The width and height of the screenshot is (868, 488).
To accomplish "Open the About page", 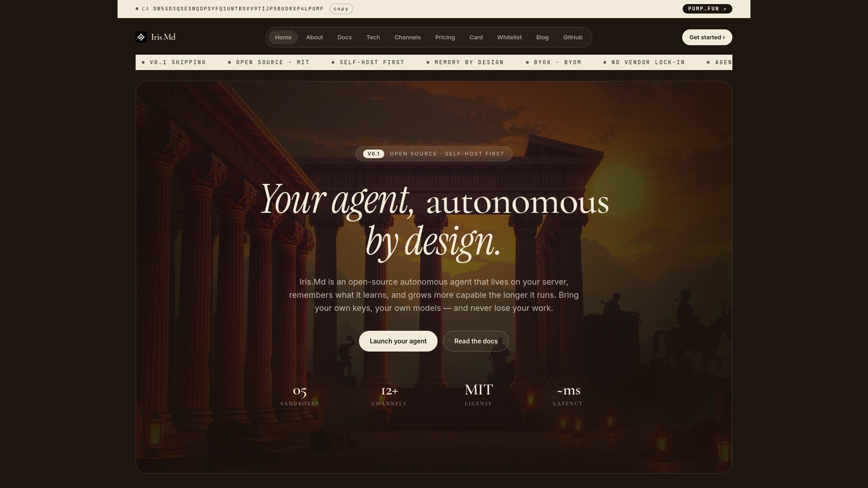I will coord(314,38).
